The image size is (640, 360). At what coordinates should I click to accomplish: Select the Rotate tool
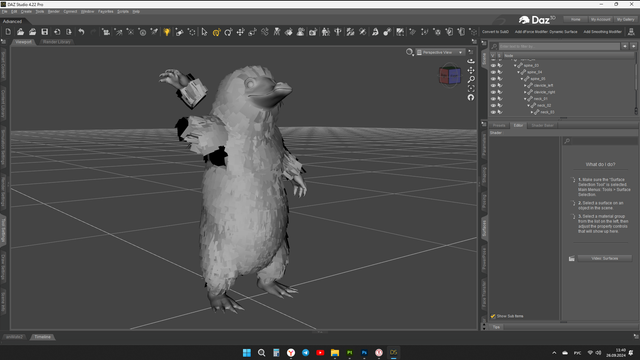click(228, 32)
